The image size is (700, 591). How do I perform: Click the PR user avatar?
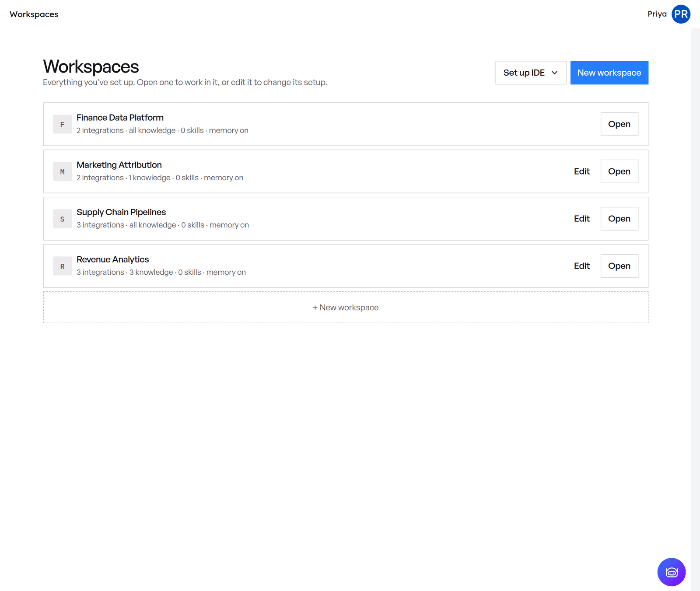(x=681, y=14)
